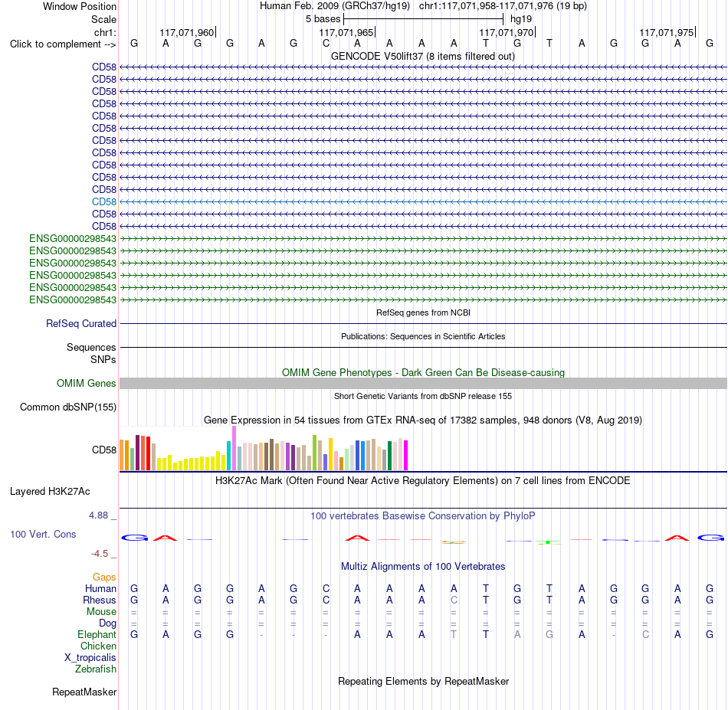Viewport: 728px width, 710px height.
Task: Open the Multiz Alignments of 100 Vertebrates title
Action: point(423,567)
